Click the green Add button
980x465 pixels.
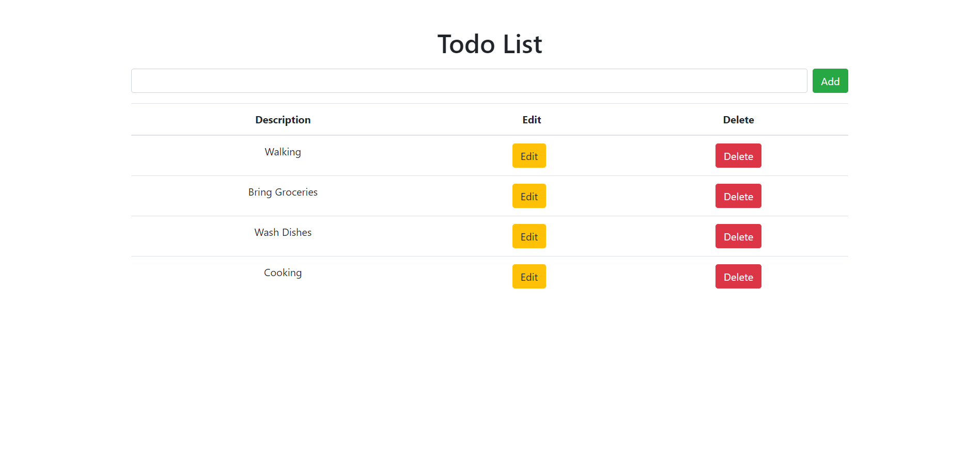830,81
